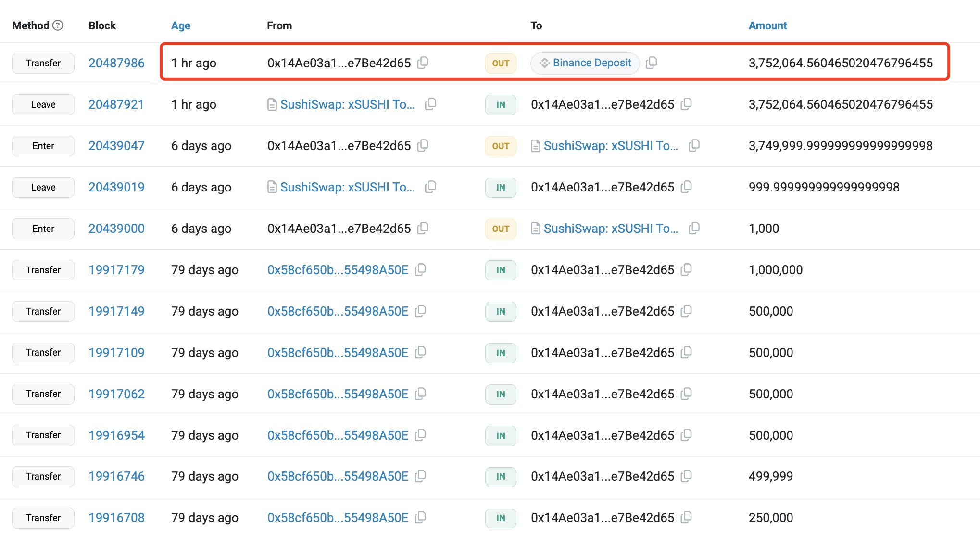Open the 0x58cf650b address in block 19916746 row
The image size is (980, 535).
tap(338, 476)
